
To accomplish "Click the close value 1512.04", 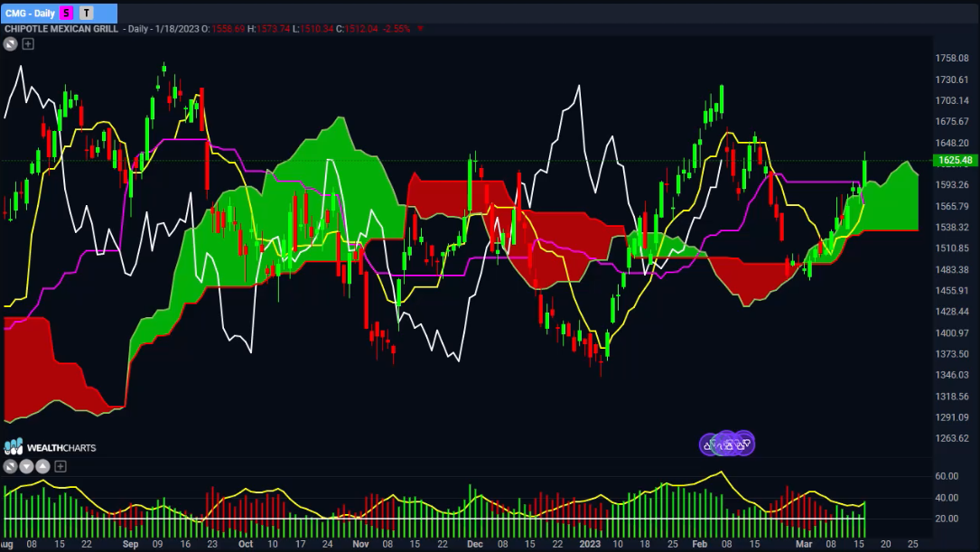I will pos(361,29).
